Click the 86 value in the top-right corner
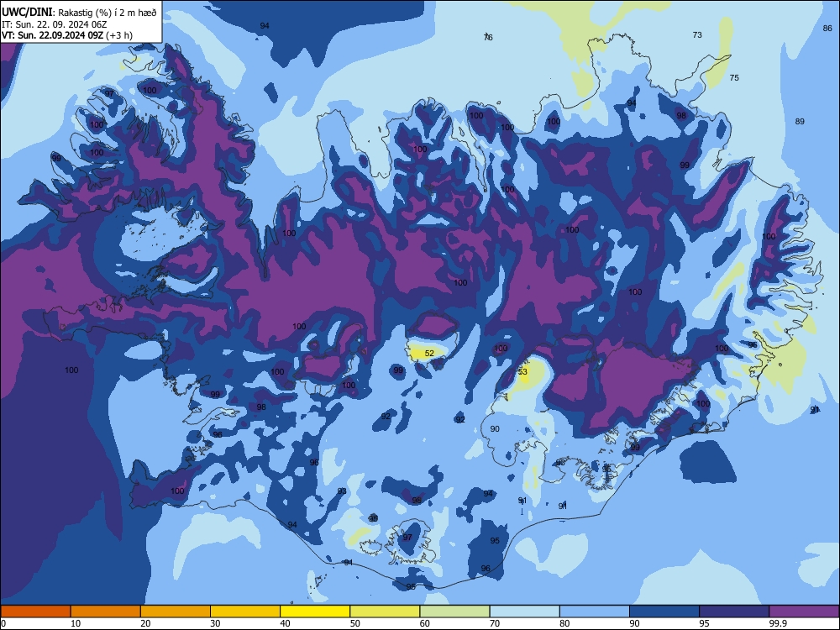The height and width of the screenshot is (630, 840). 827,29
